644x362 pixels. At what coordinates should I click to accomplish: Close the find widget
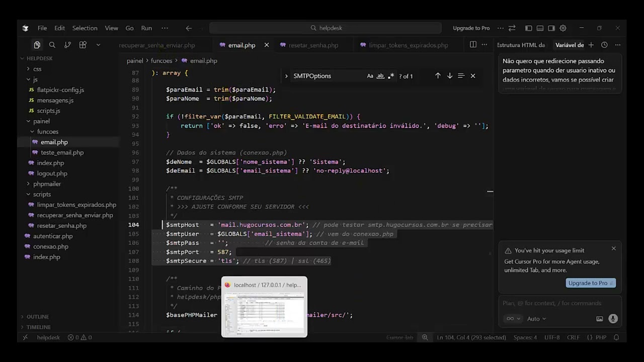473,76
